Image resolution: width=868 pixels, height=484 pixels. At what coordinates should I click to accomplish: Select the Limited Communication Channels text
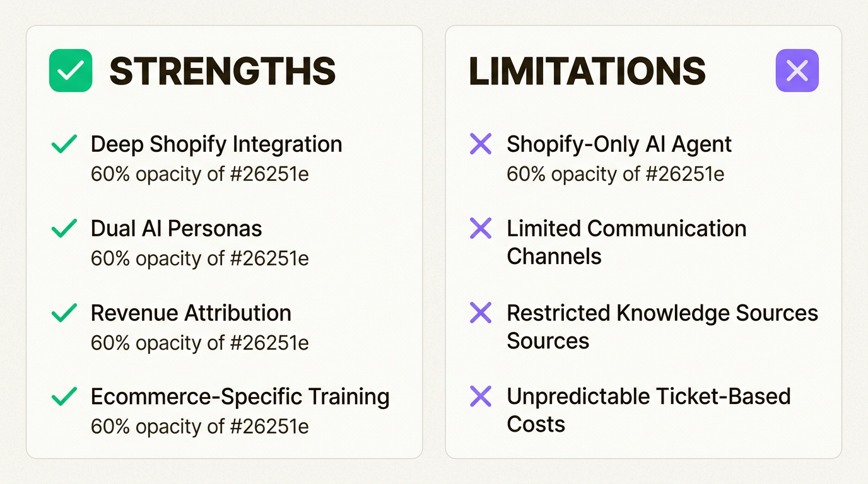(626, 242)
